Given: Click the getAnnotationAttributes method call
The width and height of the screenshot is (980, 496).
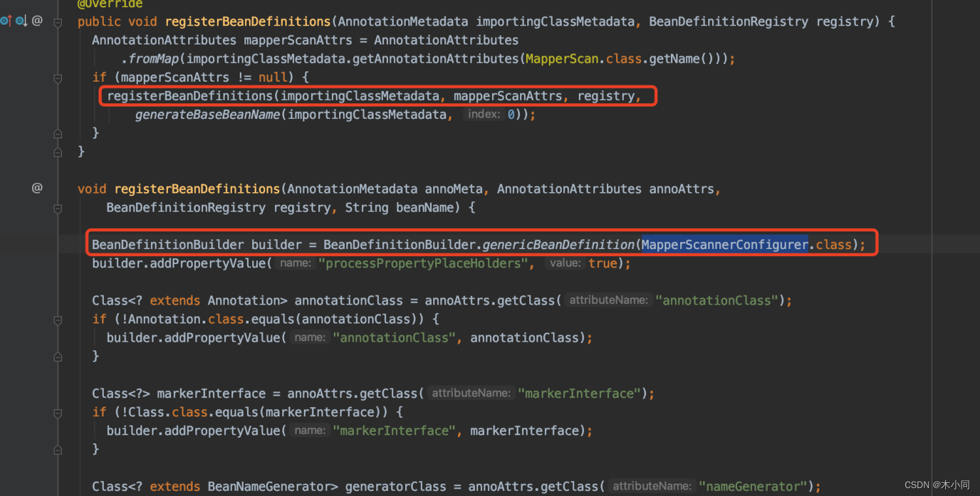Looking at the screenshot, I should [436, 59].
